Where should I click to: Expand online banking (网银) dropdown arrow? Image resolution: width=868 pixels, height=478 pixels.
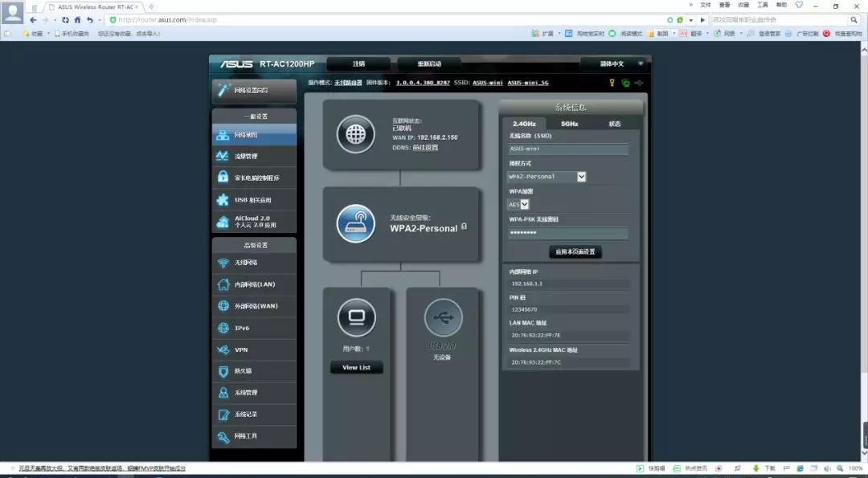pos(741,33)
